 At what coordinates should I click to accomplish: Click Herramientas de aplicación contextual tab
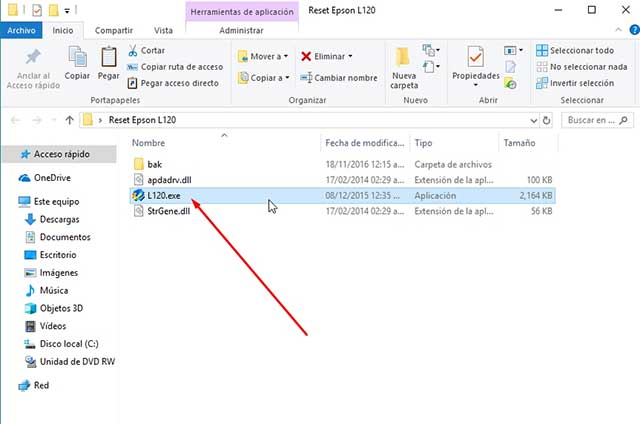(x=242, y=12)
